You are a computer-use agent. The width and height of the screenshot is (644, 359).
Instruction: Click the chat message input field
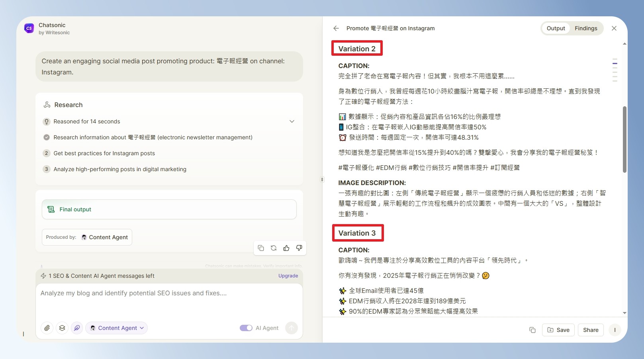point(169,300)
